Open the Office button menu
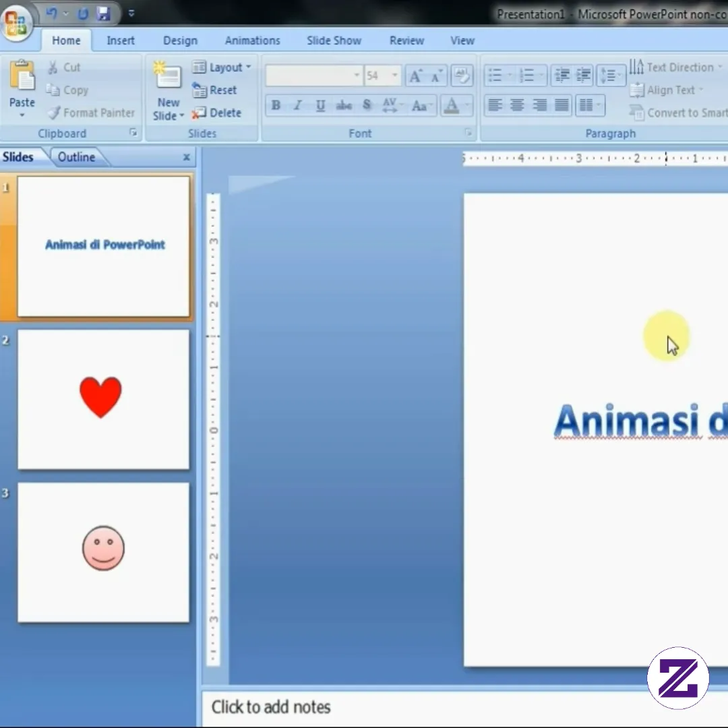 (16, 23)
